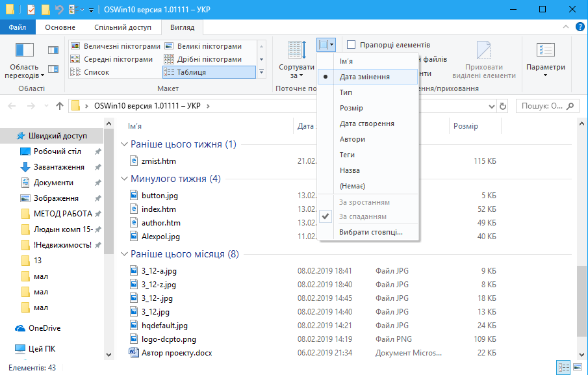588x375 pixels.
Task: Minimize the ribbon chevron
Action: (566, 27)
